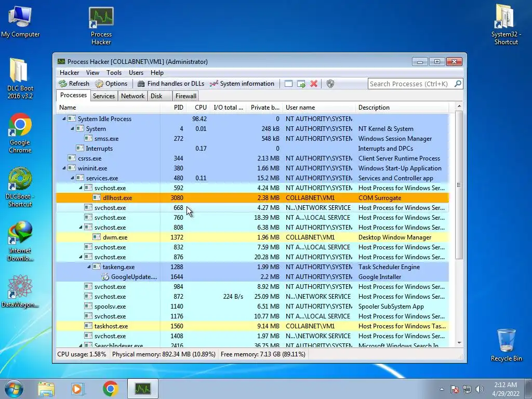Open System information graph icon
Image resolution: width=532 pixels, height=399 pixels.
tap(214, 84)
